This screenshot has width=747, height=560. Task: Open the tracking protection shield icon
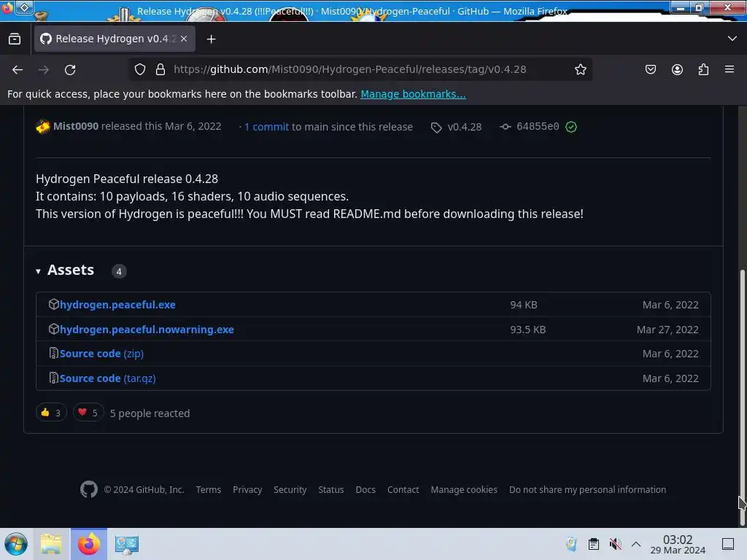pos(139,69)
